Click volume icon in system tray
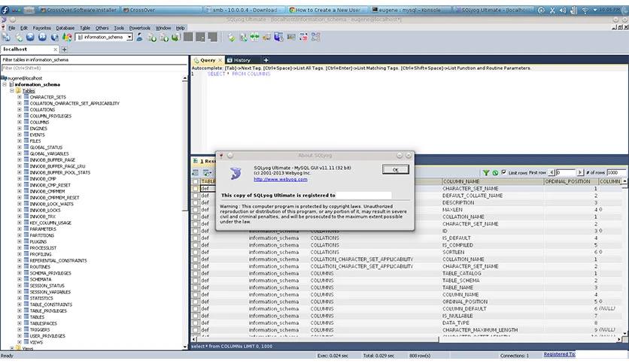The image size is (629, 364). 562,11
